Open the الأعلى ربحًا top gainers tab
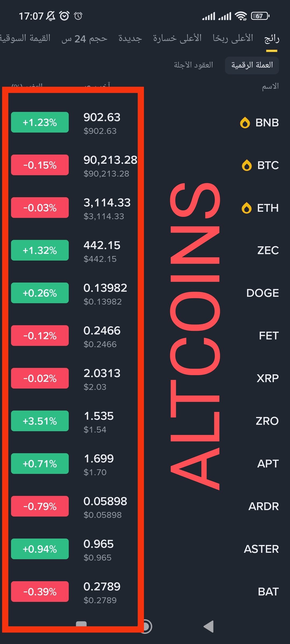 pyautogui.click(x=233, y=38)
